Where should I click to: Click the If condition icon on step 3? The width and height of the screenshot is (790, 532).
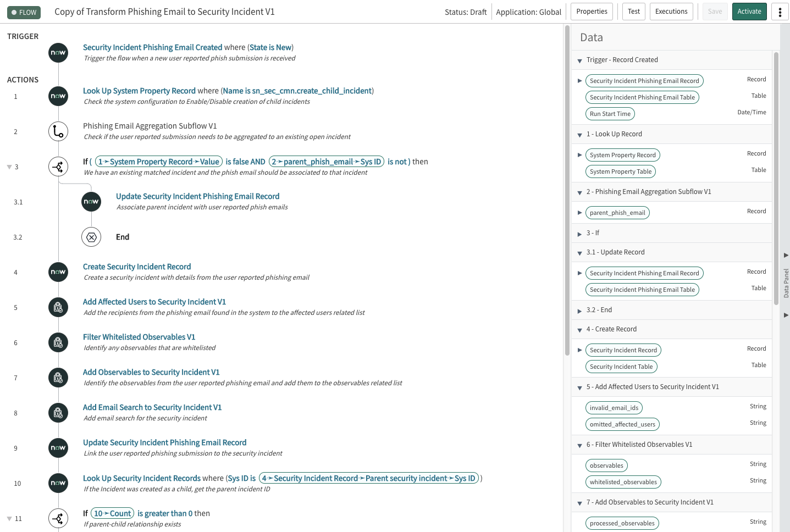(58, 167)
